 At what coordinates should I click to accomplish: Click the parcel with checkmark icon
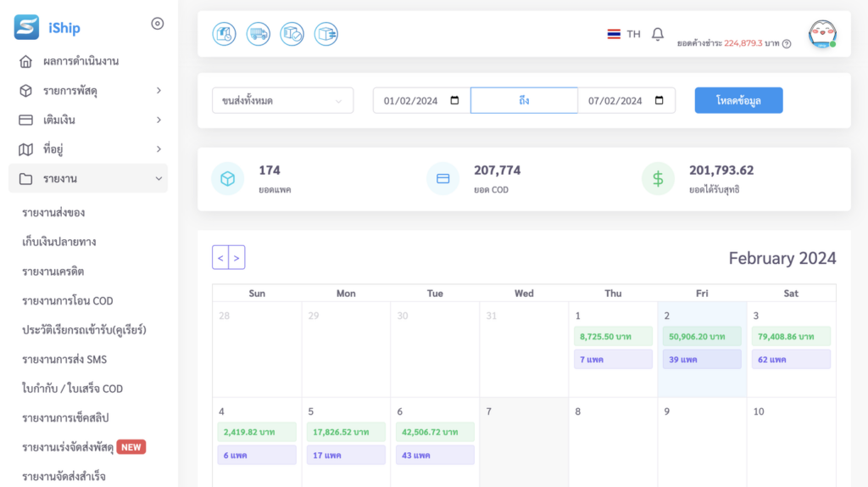pos(292,34)
